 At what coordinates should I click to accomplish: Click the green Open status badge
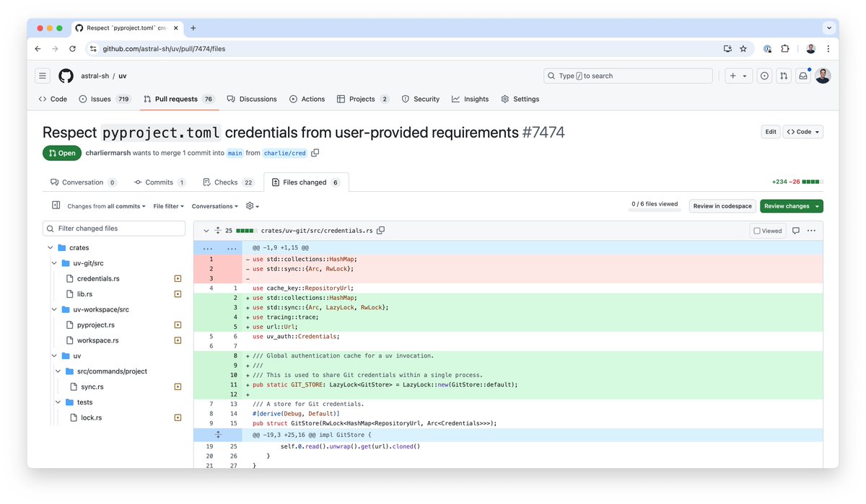click(x=62, y=153)
